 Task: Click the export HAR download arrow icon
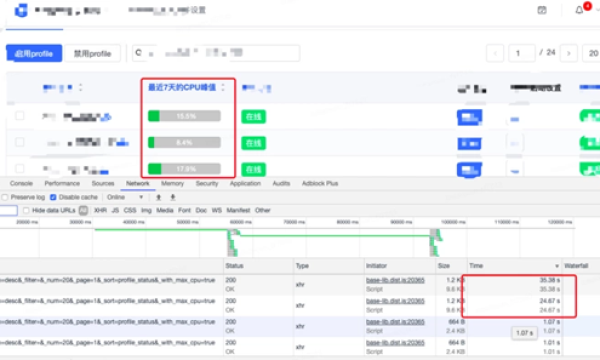173,197
